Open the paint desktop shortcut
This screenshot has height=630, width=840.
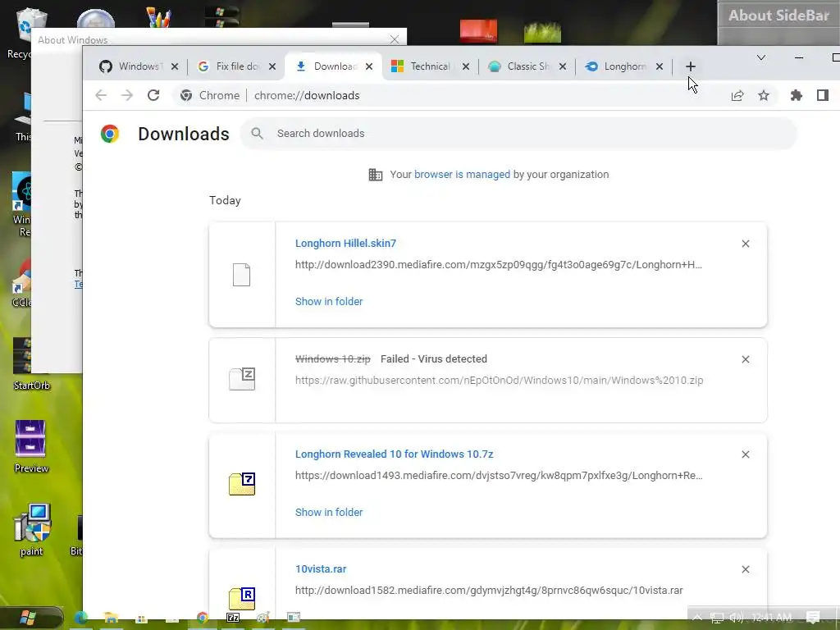coord(32,531)
